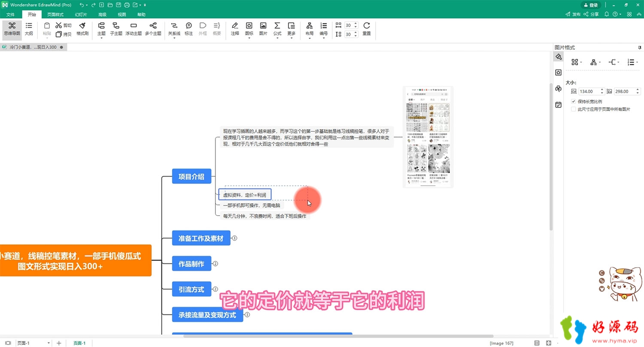Open the style brush tab in side panel
The image size is (644, 347).
coord(559,57)
